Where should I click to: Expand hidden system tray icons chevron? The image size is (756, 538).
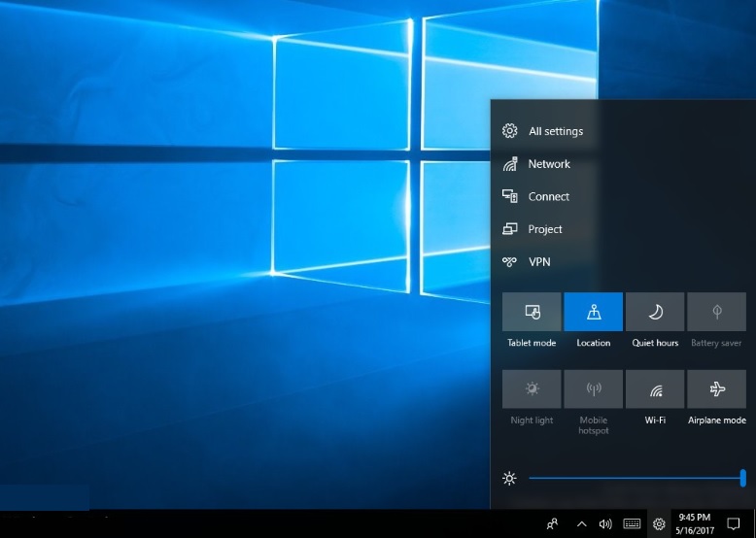pyautogui.click(x=581, y=524)
